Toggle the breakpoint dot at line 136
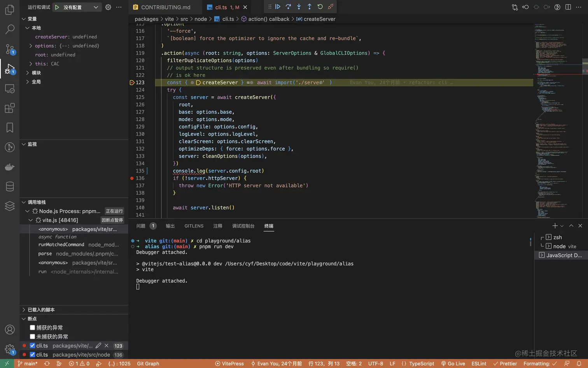Screen dimensions: 588x368 click(132, 178)
